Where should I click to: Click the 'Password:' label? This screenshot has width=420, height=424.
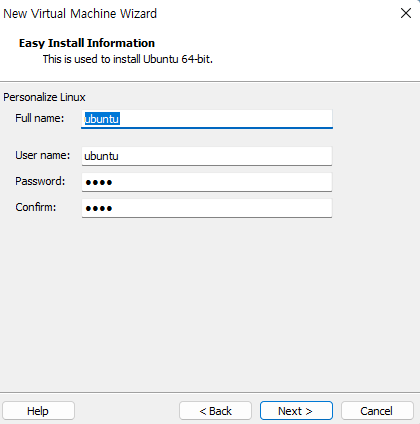click(40, 181)
